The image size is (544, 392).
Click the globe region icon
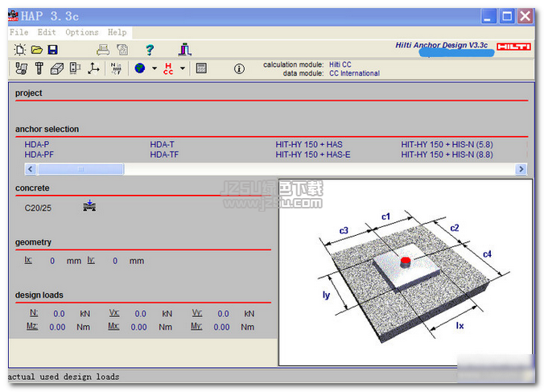pyautogui.click(x=140, y=68)
